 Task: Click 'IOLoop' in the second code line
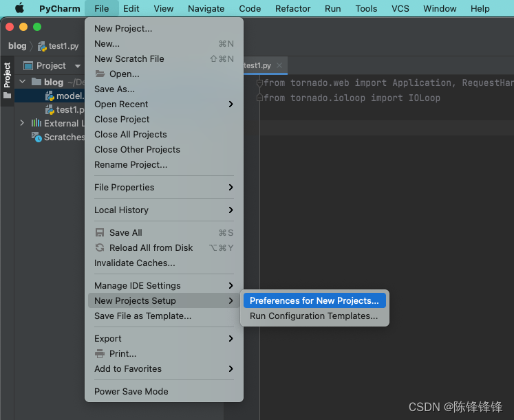(x=424, y=98)
